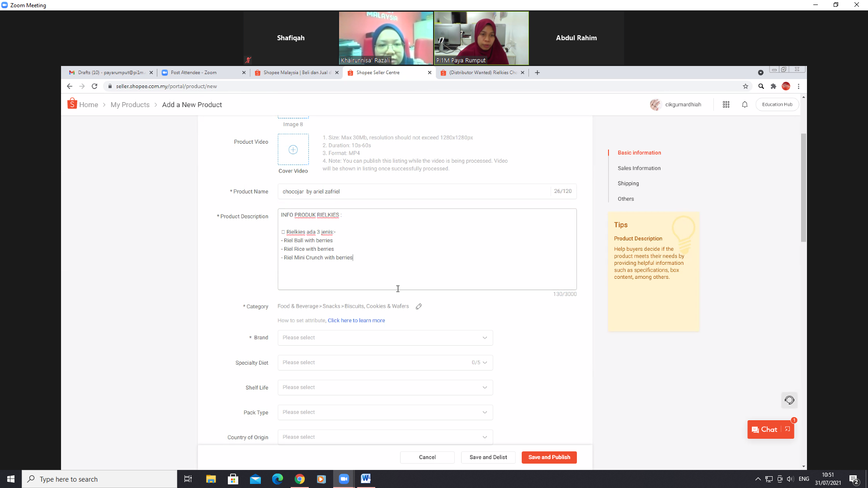Click the Shopee logo in seller header
Screen dimensions: 868x488
(x=72, y=104)
